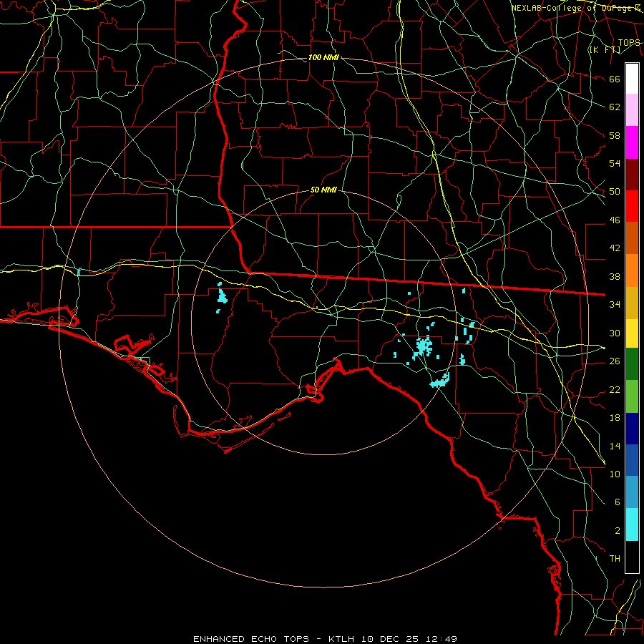Click the K FT units label
The height and width of the screenshot is (644, 644).
pos(605,50)
